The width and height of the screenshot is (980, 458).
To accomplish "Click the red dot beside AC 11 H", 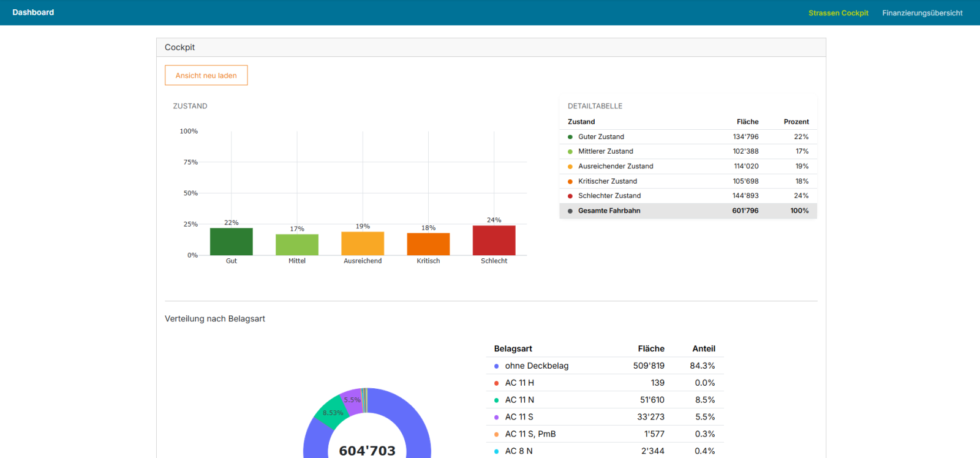I will tap(496, 383).
